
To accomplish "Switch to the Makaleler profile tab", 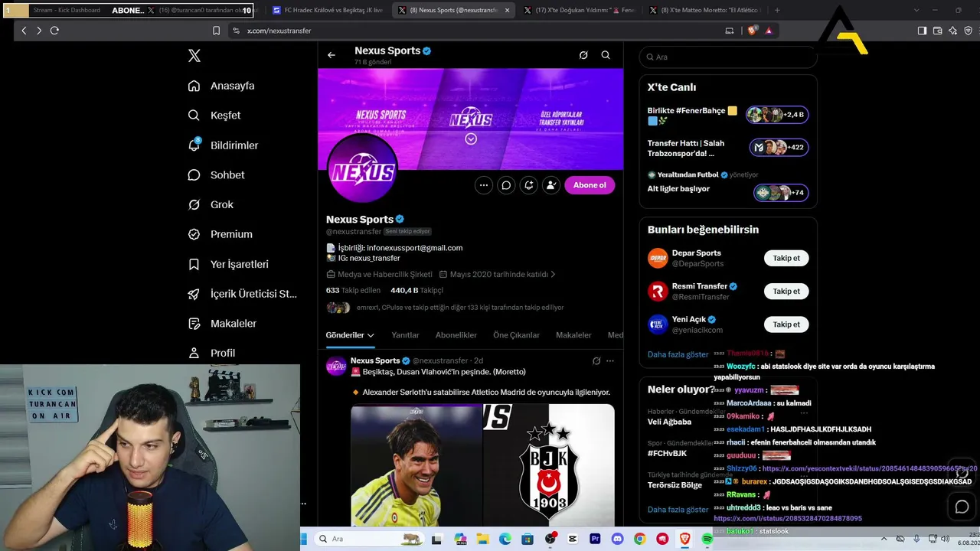I will (x=573, y=335).
